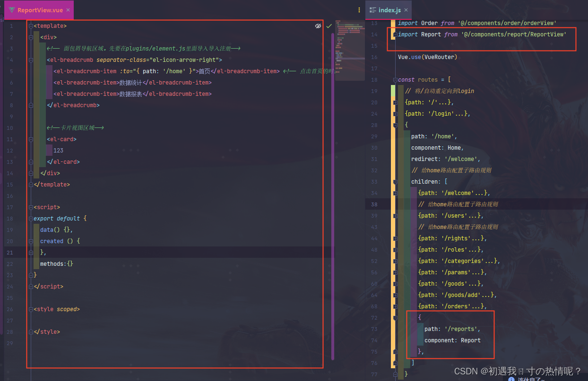588x381 pixels.
Task: Toggle reader mode eye icon in ReportView.vue
Action: (x=318, y=26)
